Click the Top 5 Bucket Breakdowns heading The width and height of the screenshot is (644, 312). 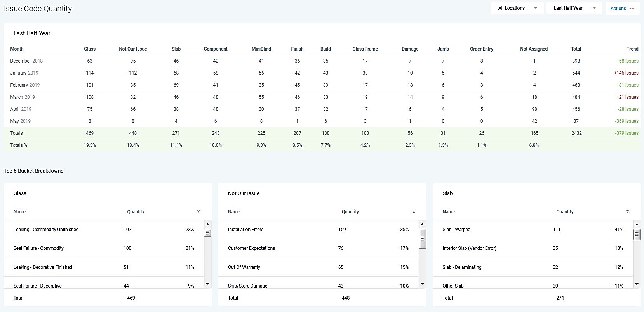[33, 171]
